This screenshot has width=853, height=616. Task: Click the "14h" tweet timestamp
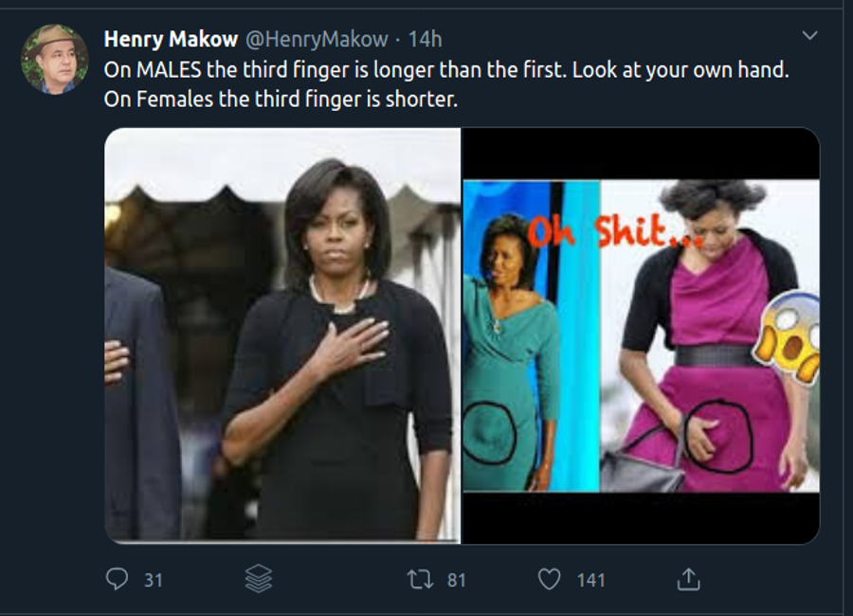pos(426,39)
